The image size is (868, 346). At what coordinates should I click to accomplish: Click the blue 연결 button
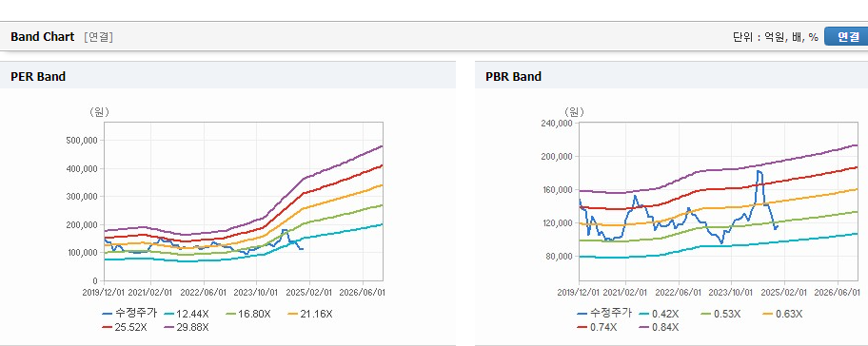tap(846, 36)
